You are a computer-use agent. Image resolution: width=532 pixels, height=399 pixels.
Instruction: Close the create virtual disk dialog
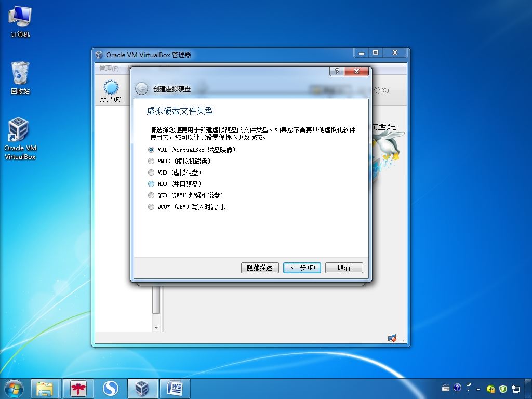click(x=356, y=71)
